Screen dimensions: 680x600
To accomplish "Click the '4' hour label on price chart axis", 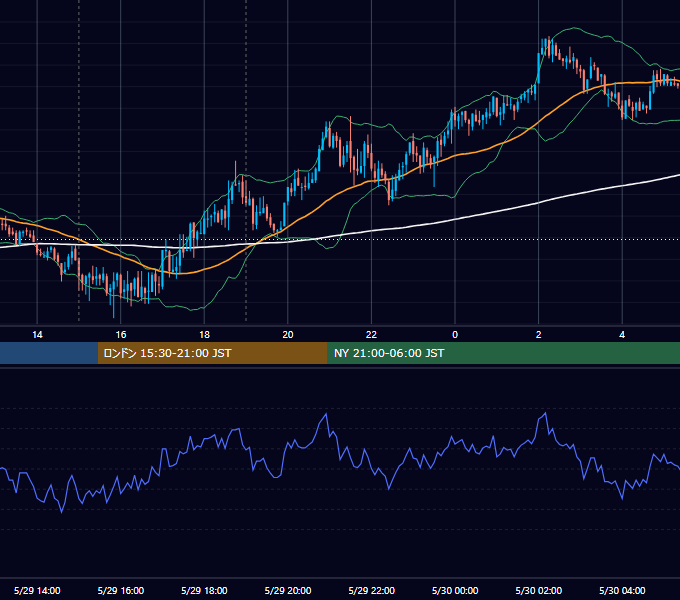I will tap(622, 335).
